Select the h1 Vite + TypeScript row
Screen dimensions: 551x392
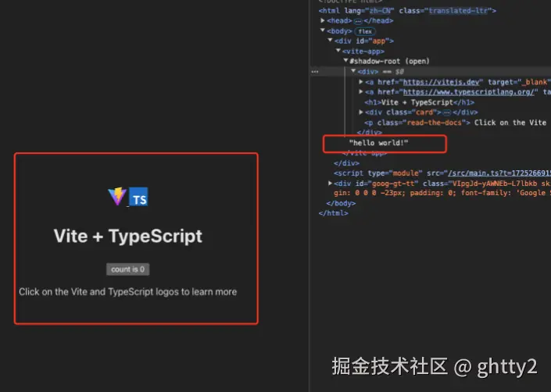tap(419, 102)
